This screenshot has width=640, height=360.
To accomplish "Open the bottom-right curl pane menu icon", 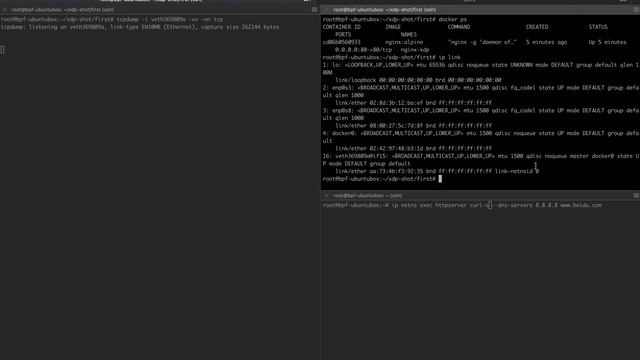I will (x=636, y=196).
